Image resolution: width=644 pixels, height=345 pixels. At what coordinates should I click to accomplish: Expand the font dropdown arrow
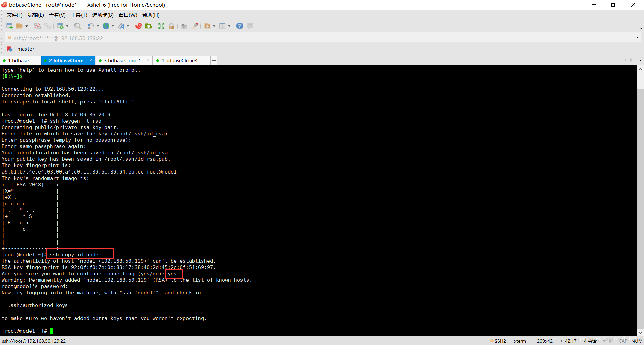(x=128, y=26)
